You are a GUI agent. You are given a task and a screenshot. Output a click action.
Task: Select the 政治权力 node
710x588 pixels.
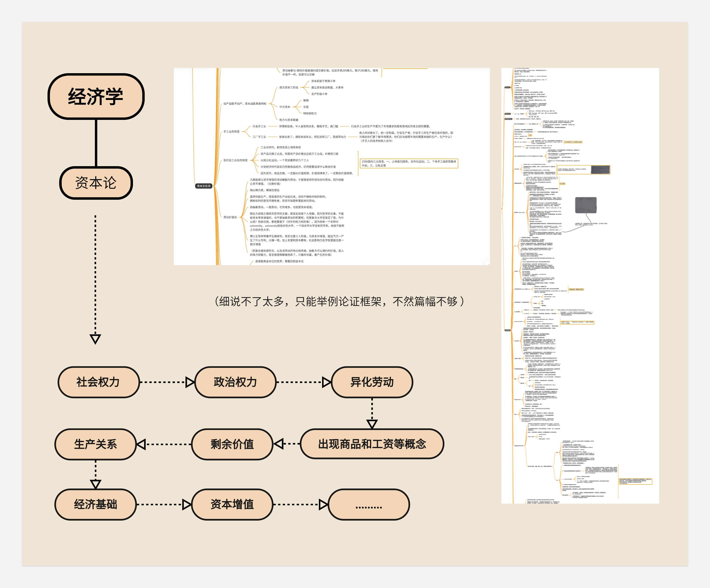[236, 382]
